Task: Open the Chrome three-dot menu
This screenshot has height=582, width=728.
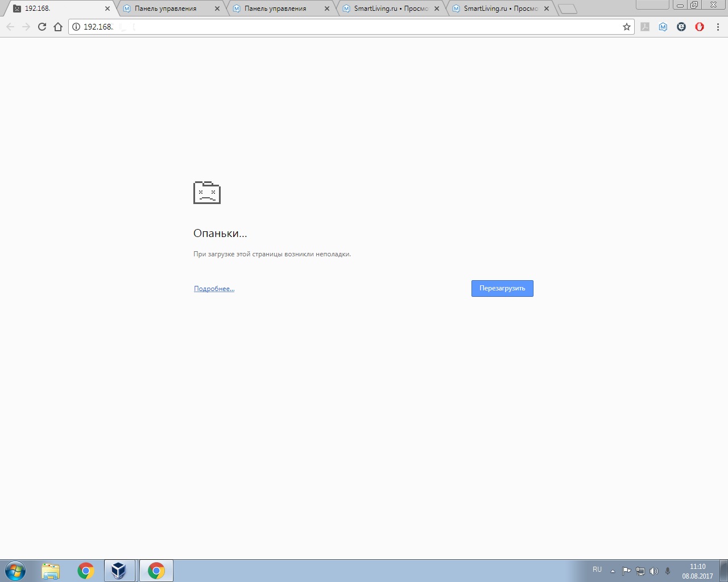Action: point(718,27)
